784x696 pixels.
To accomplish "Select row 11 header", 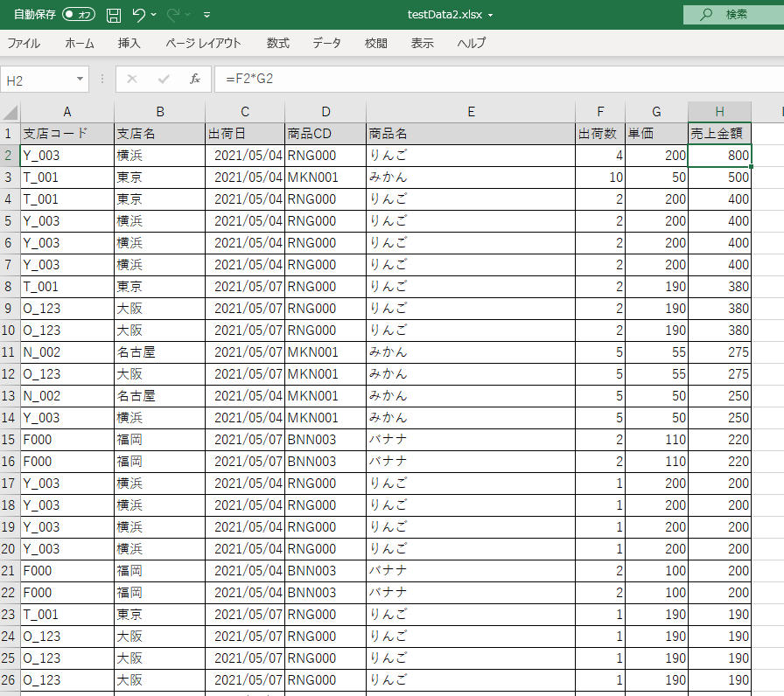I will [10, 352].
